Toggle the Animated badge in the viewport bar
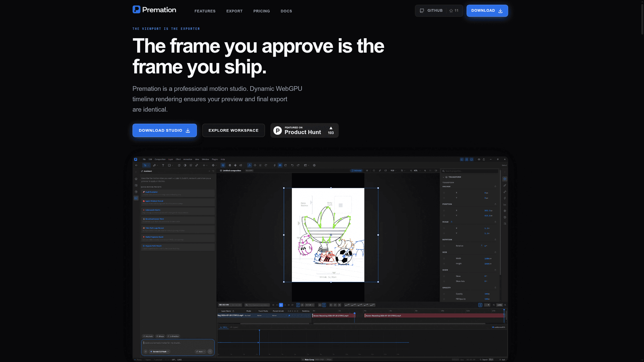 tap(356, 171)
